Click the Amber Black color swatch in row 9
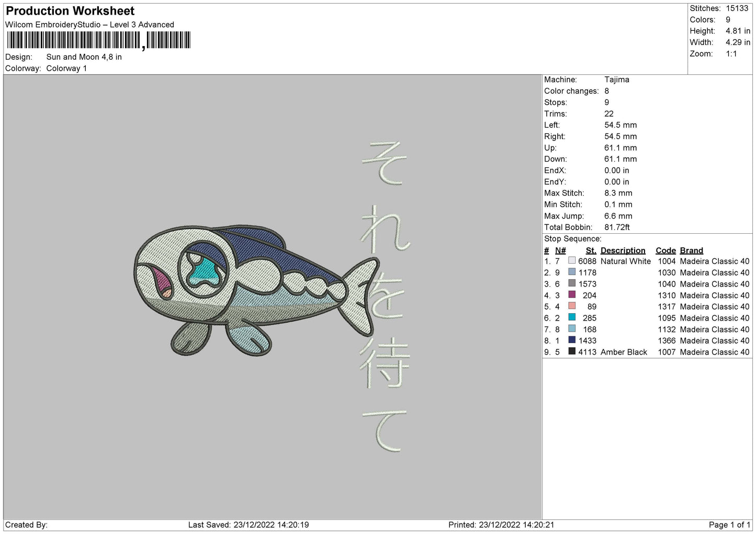 pos(572,352)
